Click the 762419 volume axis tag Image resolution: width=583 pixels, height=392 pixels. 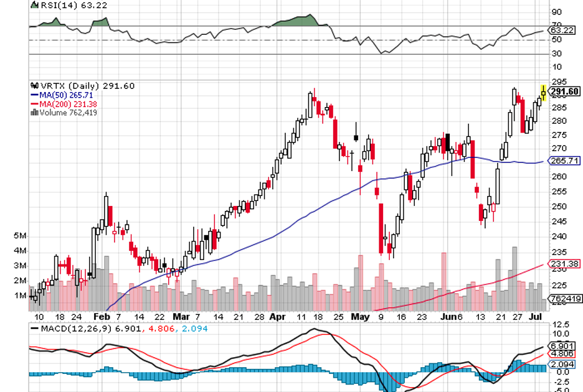[564, 299]
